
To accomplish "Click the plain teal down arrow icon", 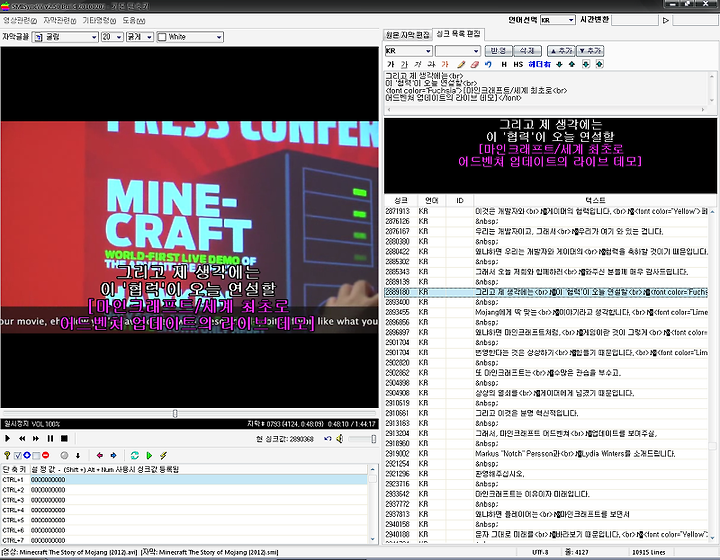I will pos(559,64).
